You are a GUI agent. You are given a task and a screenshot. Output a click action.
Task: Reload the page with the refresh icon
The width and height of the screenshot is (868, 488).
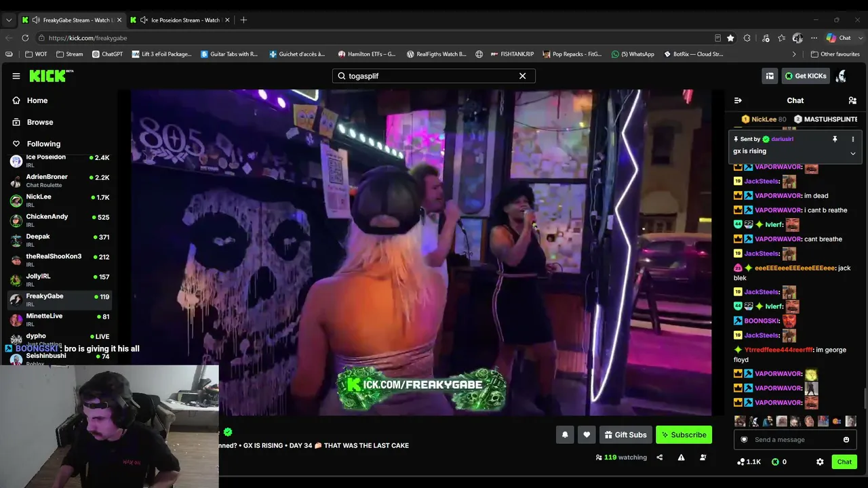click(25, 38)
